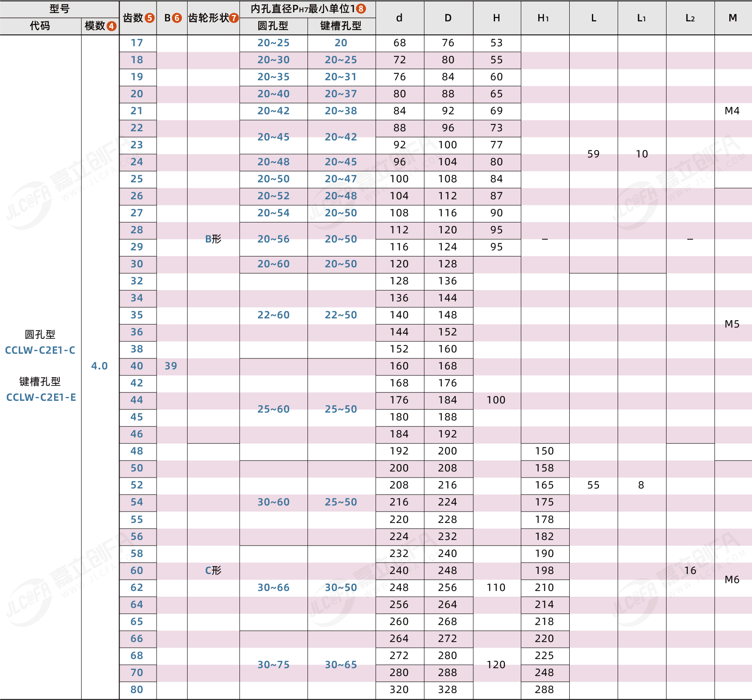Click round bore range 20~52
Image resolution: width=752 pixels, height=700 pixels.
273,196
